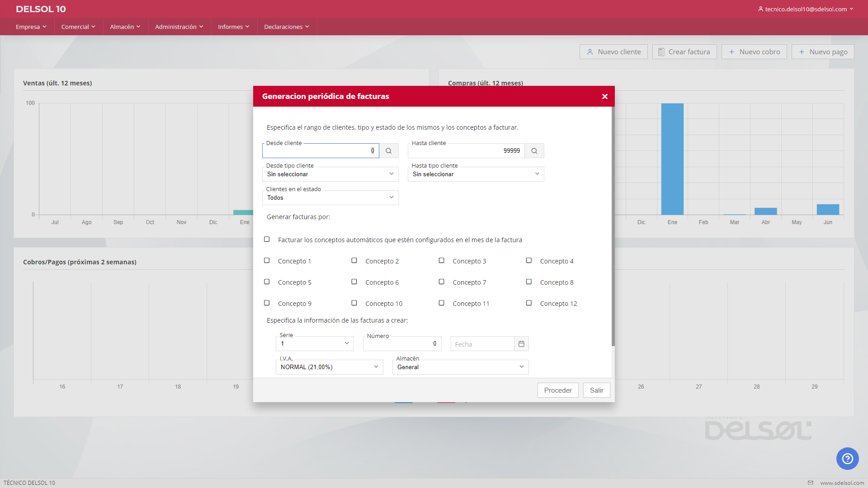Open the Clientes en el estado dropdown

tap(330, 197)
